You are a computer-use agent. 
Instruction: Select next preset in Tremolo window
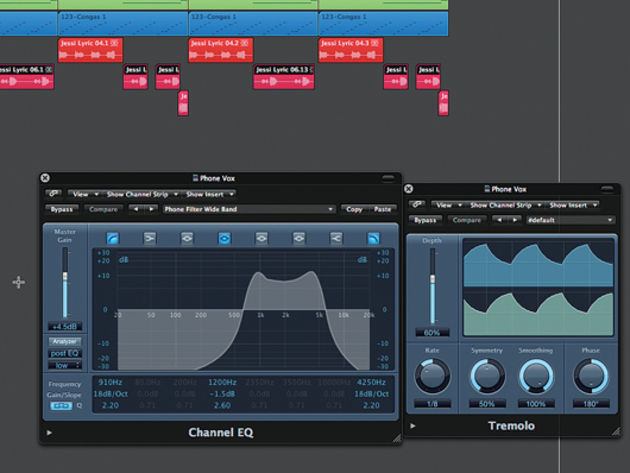pyautogui.click(x=514, y=220)
